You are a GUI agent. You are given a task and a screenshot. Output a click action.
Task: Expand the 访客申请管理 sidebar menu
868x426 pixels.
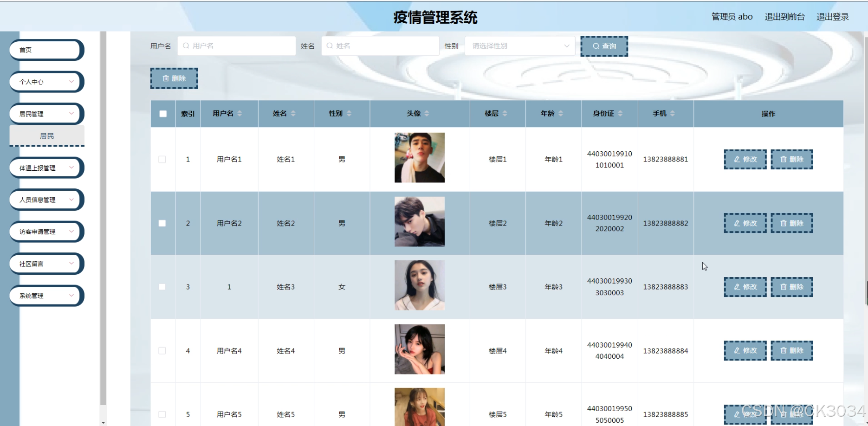tap(46, 232)
